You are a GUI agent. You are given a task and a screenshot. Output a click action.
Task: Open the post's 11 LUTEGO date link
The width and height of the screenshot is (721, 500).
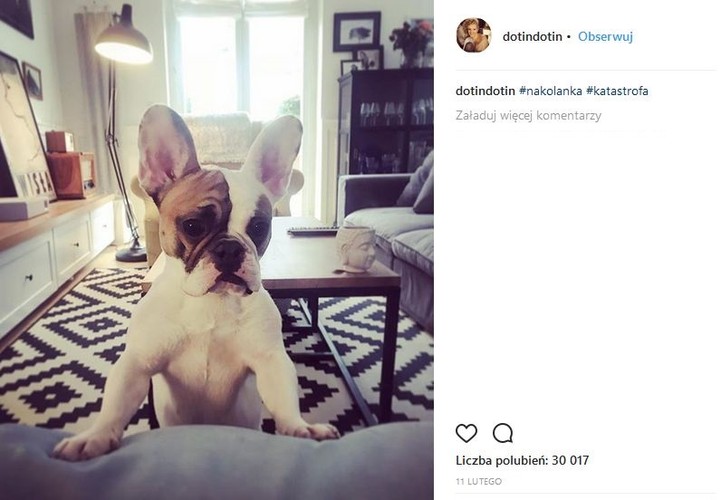point(479,482)
